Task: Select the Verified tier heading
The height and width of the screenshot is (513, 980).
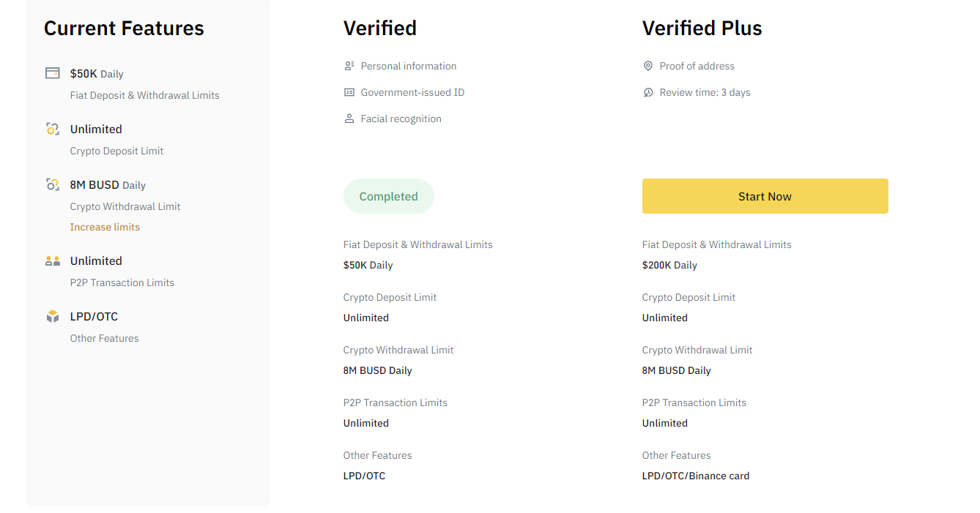Action: tap(379, 29)
